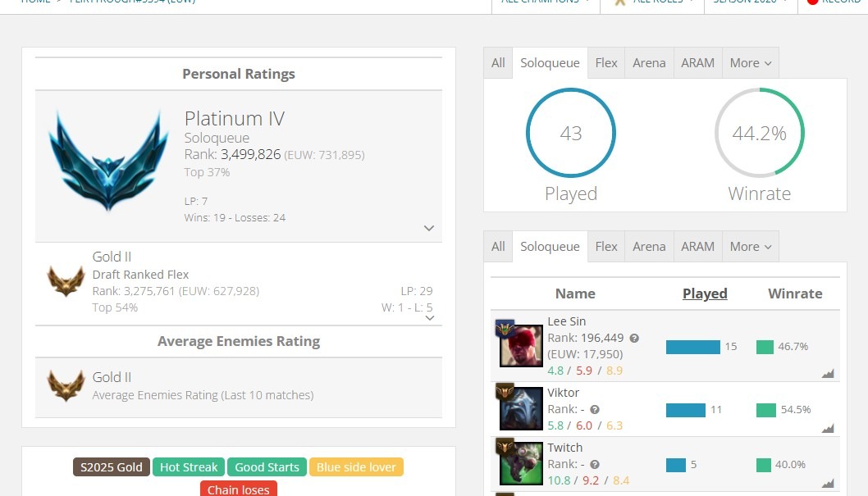The width and height of the screenshot is (868, 496).
Task: Click Lee Sin's blue played bar showing 15
Action: click(x=693, y=347)
